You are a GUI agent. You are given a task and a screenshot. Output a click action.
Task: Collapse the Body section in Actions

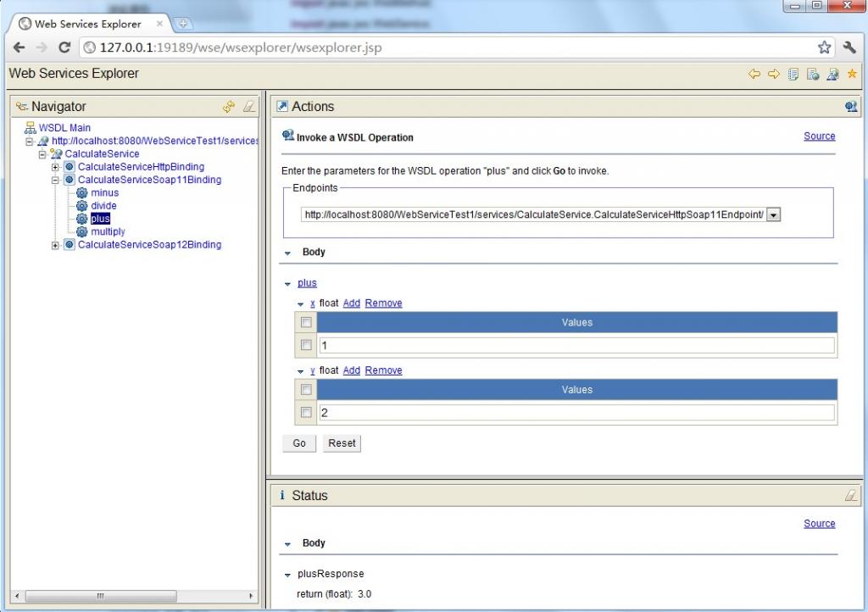[x=287, y=252]
